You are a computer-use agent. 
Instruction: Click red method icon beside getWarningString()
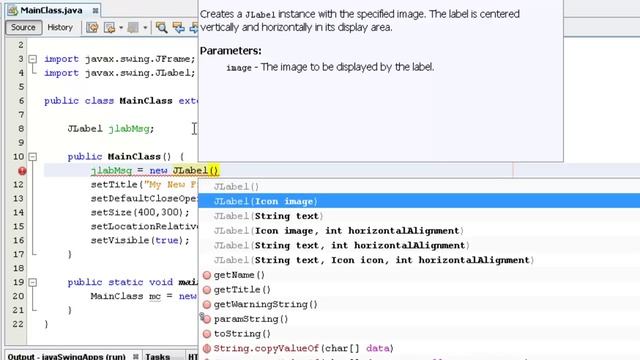207,304
